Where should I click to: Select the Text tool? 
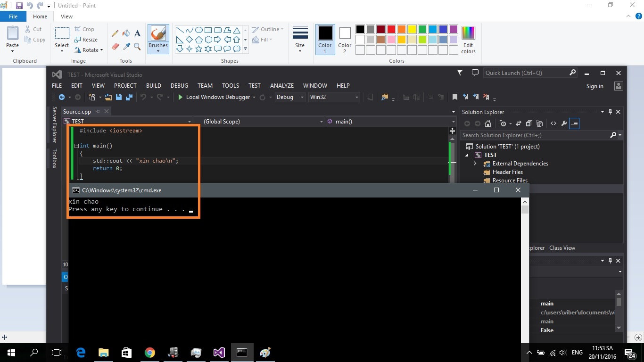coord(137,33)
